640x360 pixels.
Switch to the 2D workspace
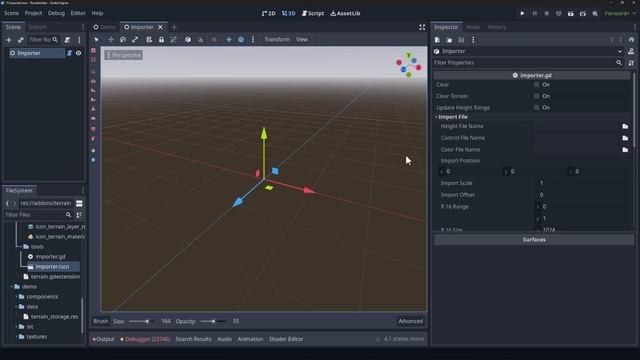[269, 13]
